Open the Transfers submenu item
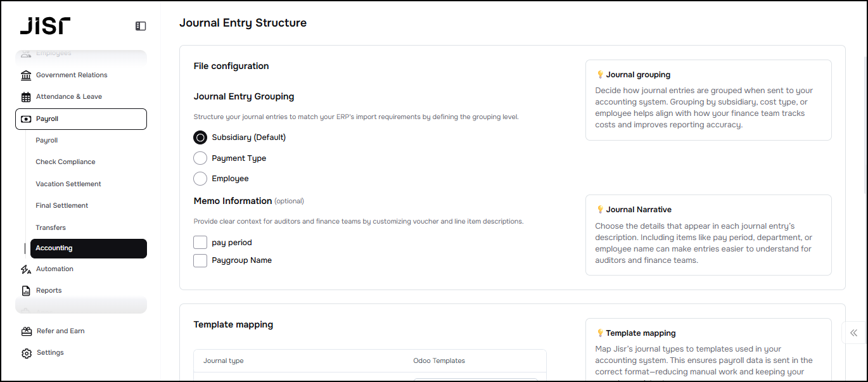This screenshot has height=382, width=868. (x=51, y=228)
